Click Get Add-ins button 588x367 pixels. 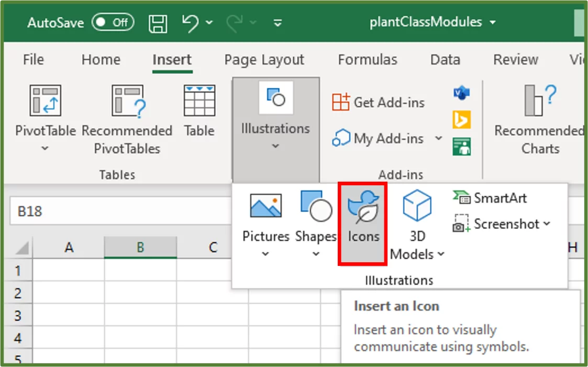point(378,102)
